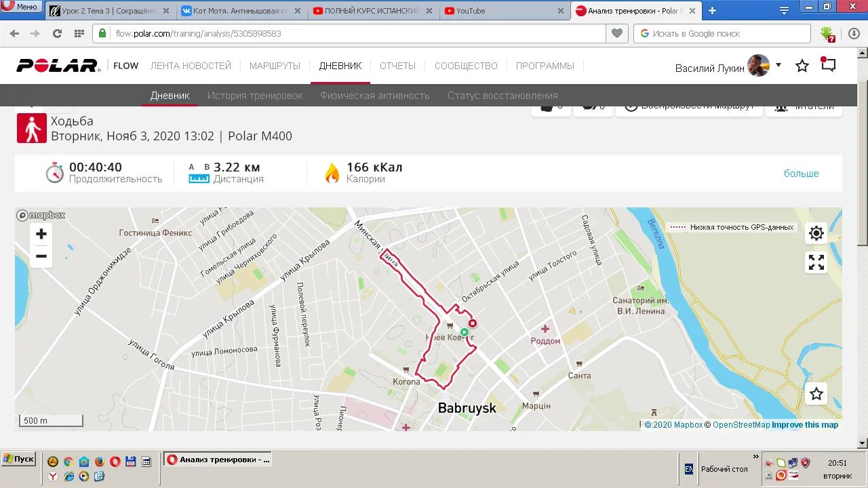Launch Yandex browser from quick launch
This screenshot has height=488, width=868.
tap(52, 476)
